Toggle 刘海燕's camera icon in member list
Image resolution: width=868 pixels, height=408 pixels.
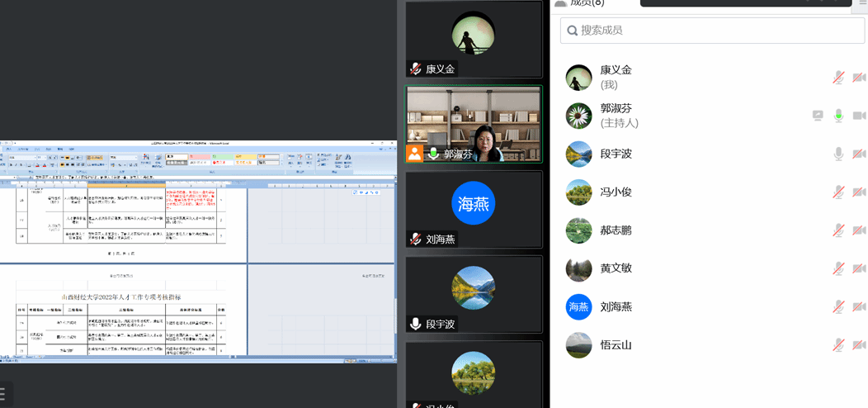pyautogui.click(x=859, y=306)
